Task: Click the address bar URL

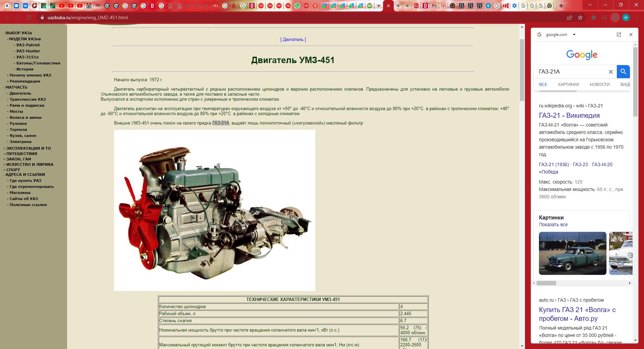Action: coord(88,17)
